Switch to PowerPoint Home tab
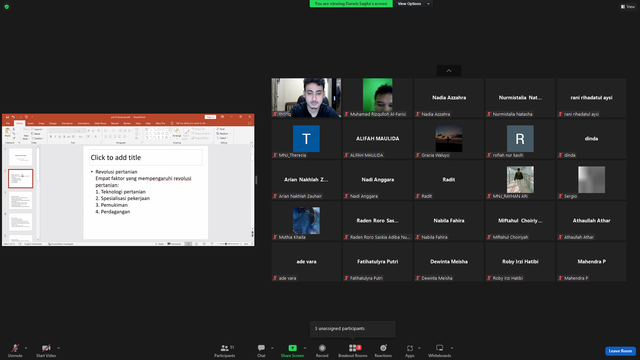This screenshot has width=640, height=360. tap(19, 123)
